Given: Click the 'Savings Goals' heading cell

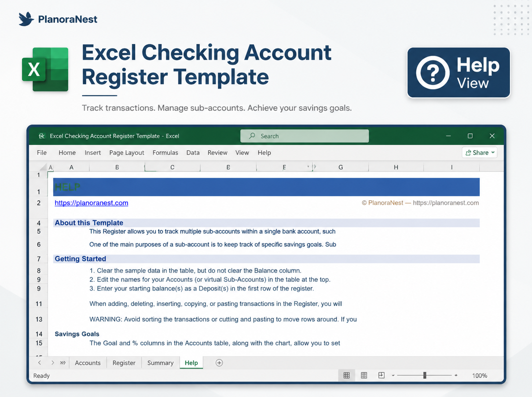Looking at the screenshot, I should coord(77,334).
